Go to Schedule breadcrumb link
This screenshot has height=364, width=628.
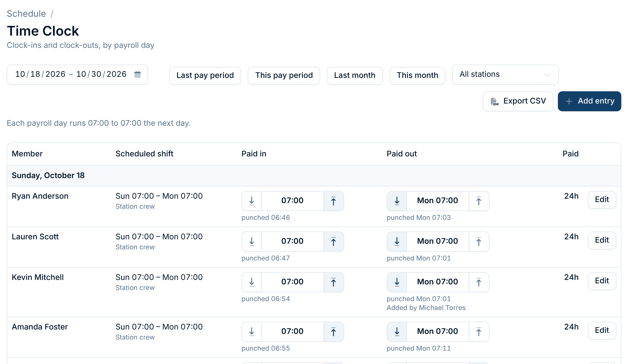tap(26, 14)
